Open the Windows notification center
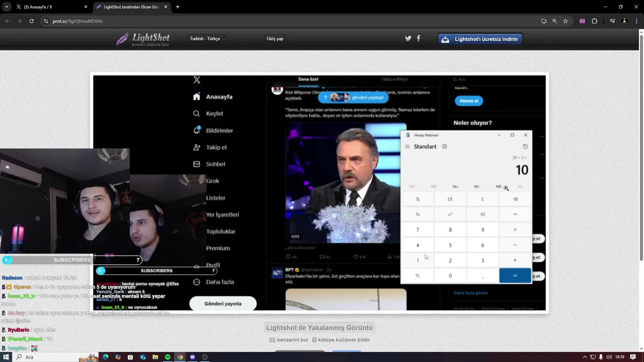644x362 pixels. pos(633,357)
